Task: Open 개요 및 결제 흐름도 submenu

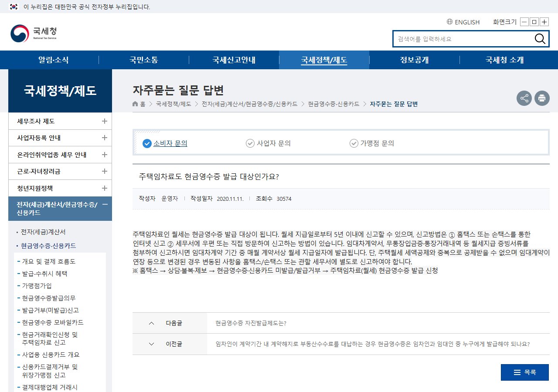Action: click(x=49, y=262)
